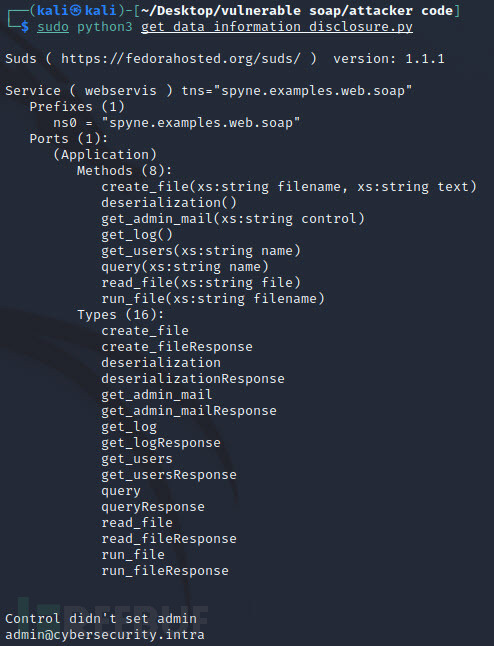
Task: Click the Control didn't set admin line
Action: pyautogui.click(x=101, y=619)
